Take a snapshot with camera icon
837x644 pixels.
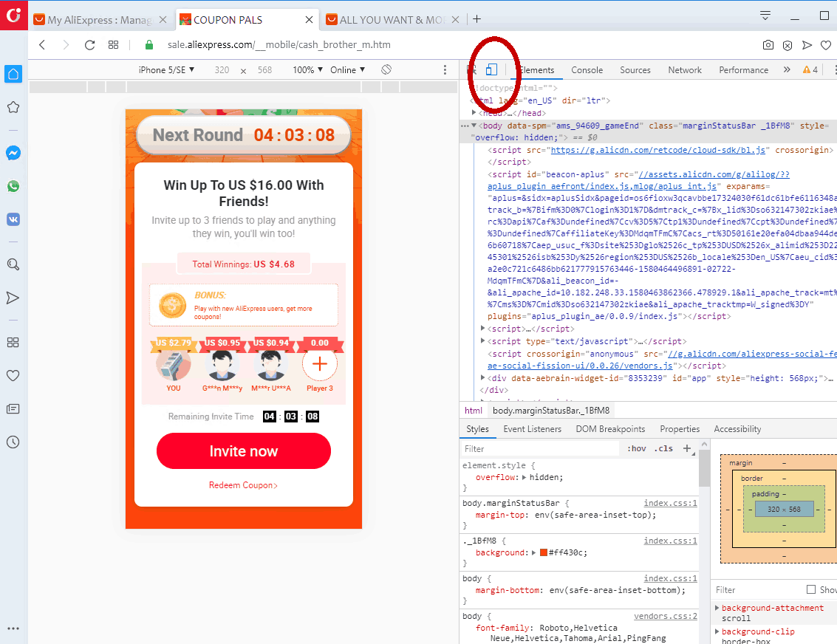click(768, 45)
